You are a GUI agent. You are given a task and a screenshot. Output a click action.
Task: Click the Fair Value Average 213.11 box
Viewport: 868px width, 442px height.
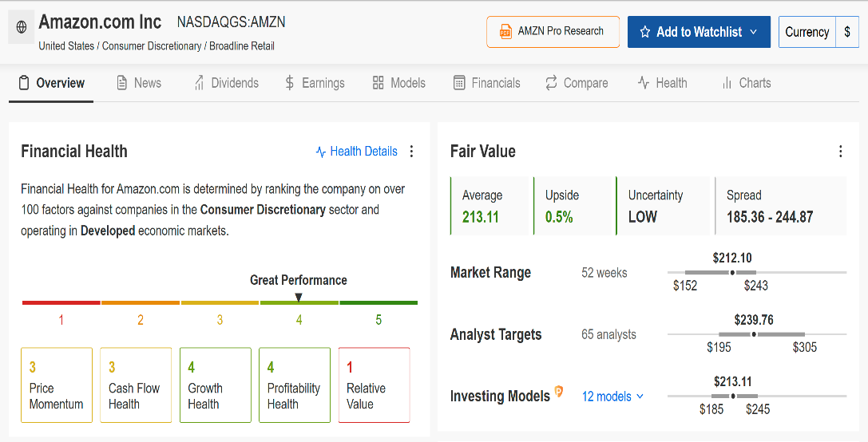click(489, 206)
